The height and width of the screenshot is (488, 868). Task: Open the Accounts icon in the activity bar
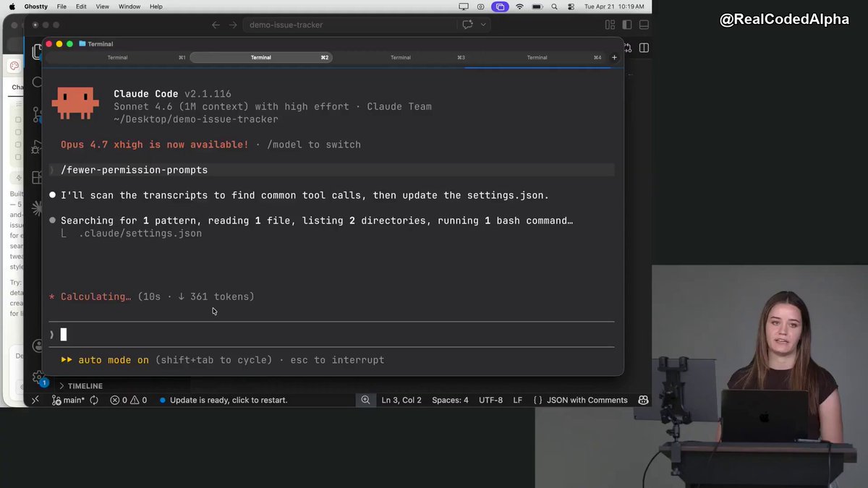[x=38, y=346]
